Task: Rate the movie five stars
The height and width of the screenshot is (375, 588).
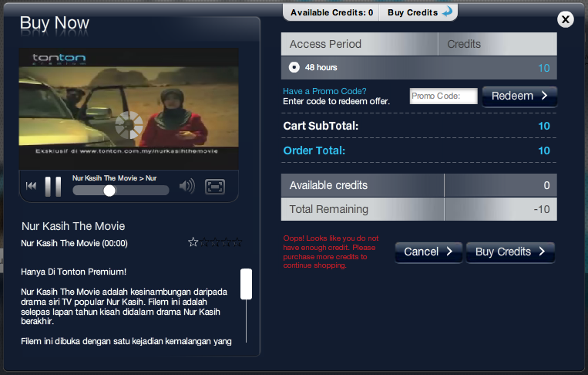Action: [237, 242]
